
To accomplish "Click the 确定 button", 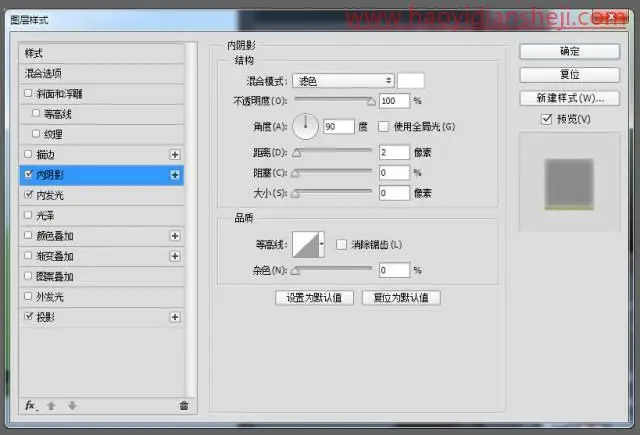I will pos(569,51).
